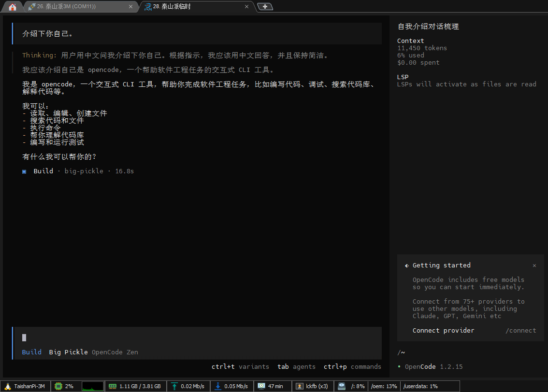Click ctrl+t variants hint
548x392 pixels.
(x=240, y=366)
